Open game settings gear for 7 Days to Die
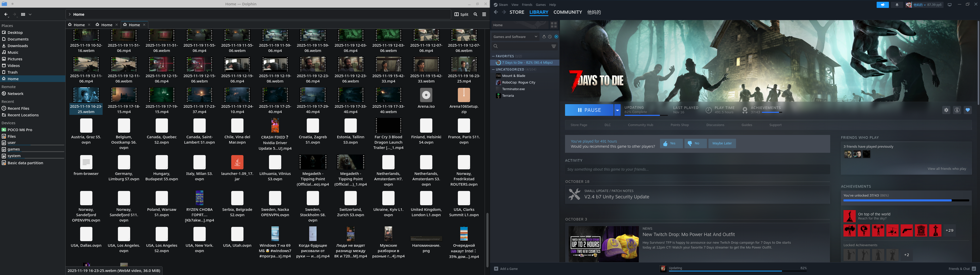This screenshot has width=980, height=275. [x=946, y=110]
